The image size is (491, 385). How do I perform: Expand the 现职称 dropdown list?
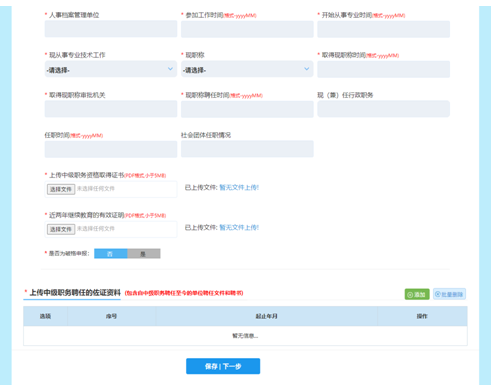pos(247,69)
